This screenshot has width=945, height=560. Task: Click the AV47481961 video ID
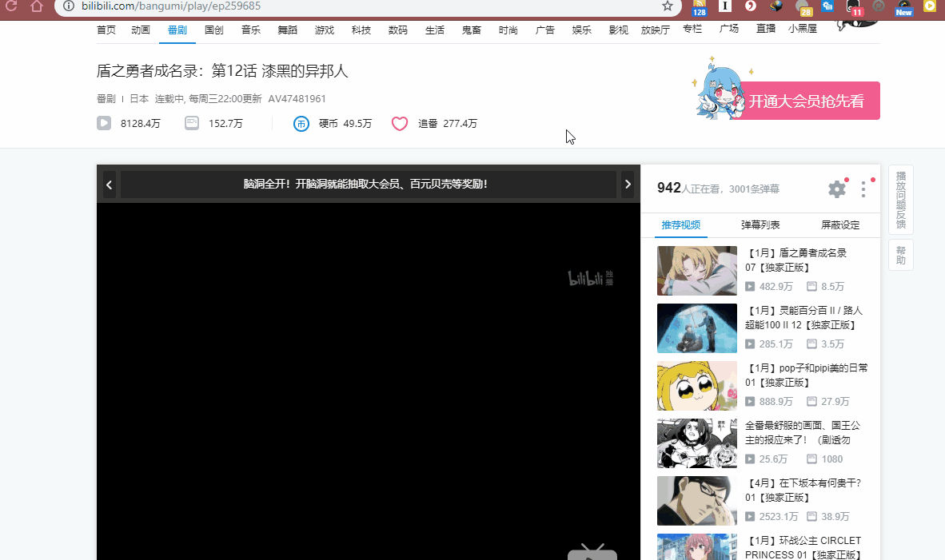[297, 99]
